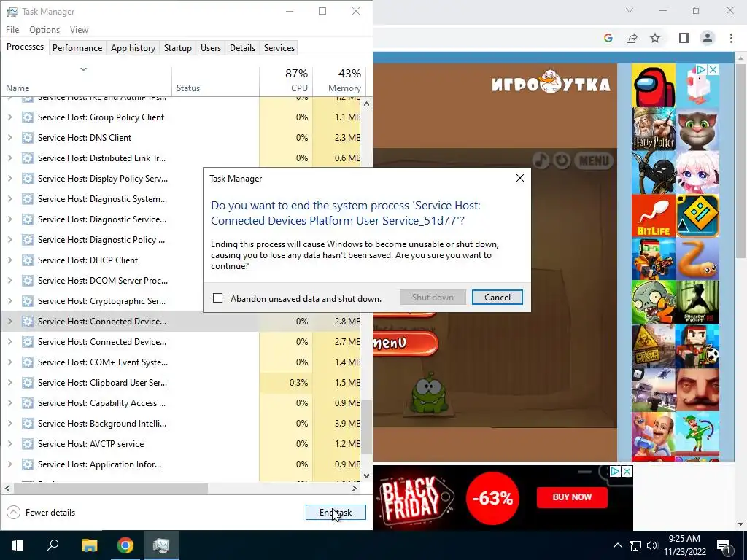Open the Windows Start menu
Viewport: 747px width, 560px height.
click(18, 545)
